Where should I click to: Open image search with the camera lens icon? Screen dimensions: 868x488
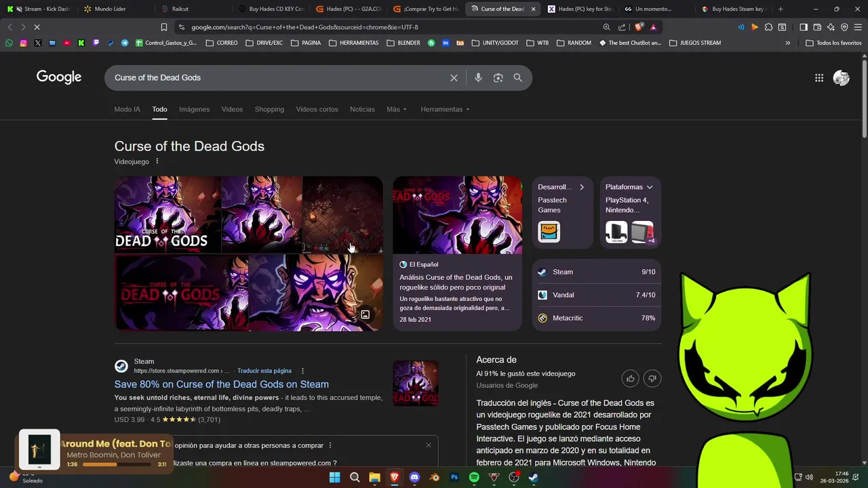tap(498, 78)
